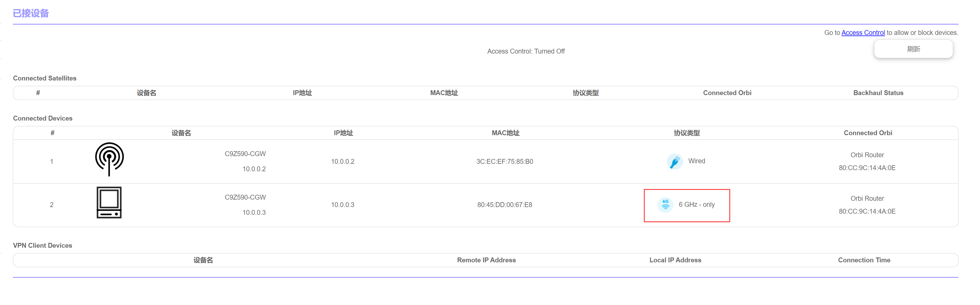Click Backhaul Status column header
980x305 pixels.
click(878, 93)
